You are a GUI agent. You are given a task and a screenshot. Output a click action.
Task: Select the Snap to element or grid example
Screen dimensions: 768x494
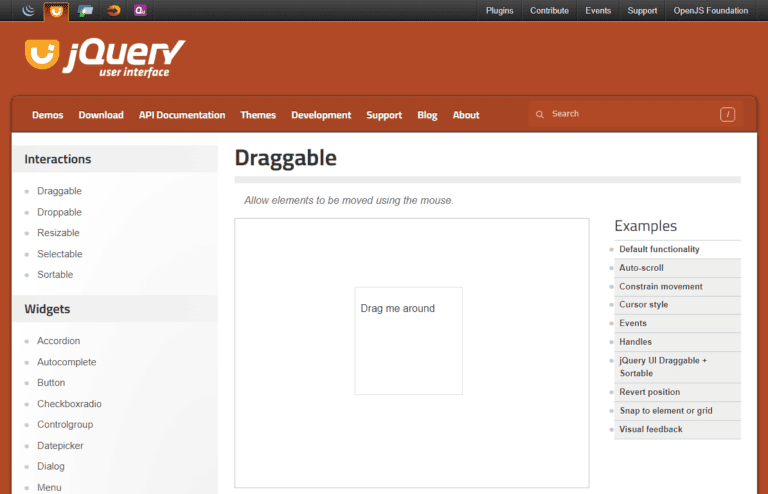pos(665,411)
